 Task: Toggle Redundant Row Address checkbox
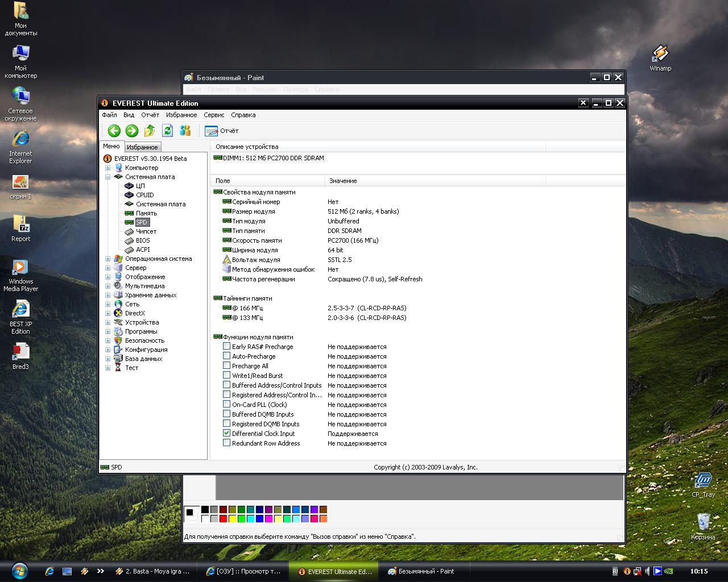[226, 443]
